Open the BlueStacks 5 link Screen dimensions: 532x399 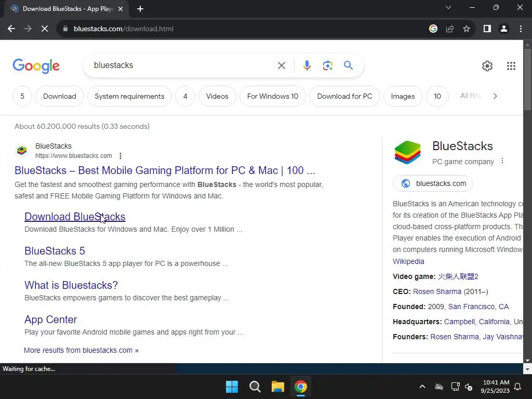pyautogui.click(x=55, y=251)
